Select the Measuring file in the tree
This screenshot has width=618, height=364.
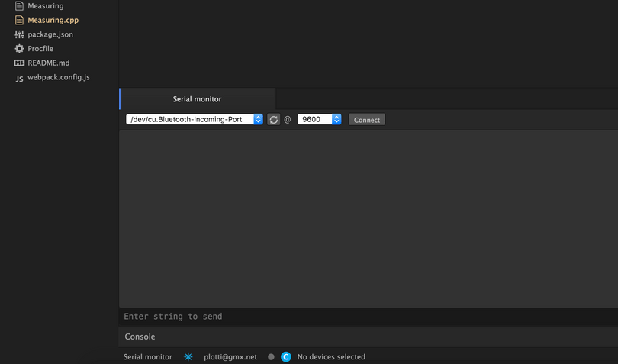point(45,6)
